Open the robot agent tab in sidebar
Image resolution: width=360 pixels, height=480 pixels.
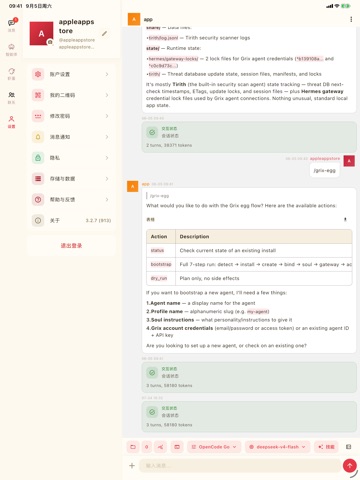[x=11, y=49]
